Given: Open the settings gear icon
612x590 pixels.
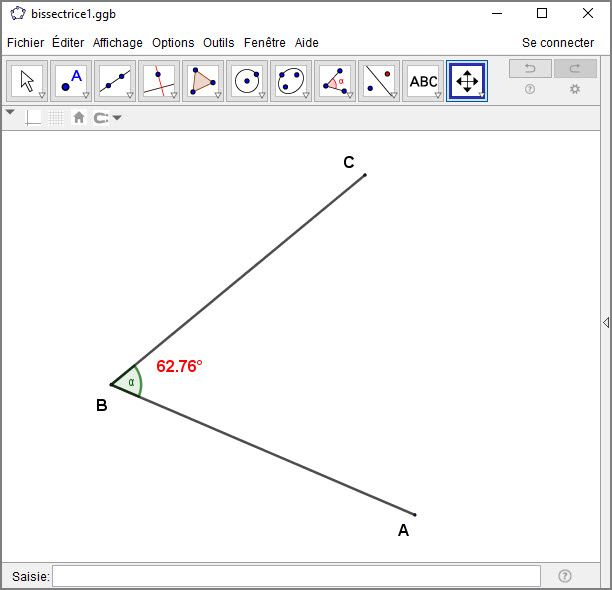Looking at the screenshot, I should 575,89.
